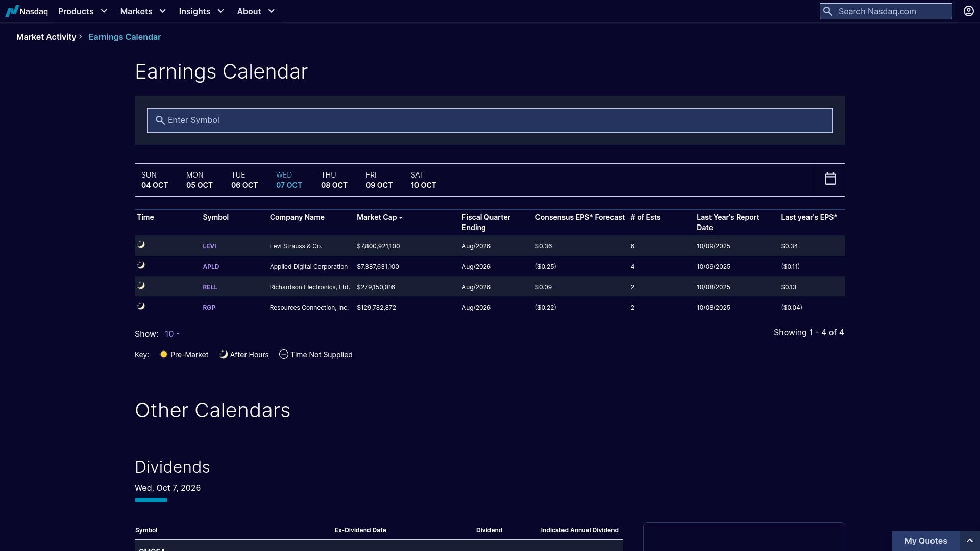The image size is (980, 551).
Task: Click the Last year's EPS* header
Action: click(809, 217)
